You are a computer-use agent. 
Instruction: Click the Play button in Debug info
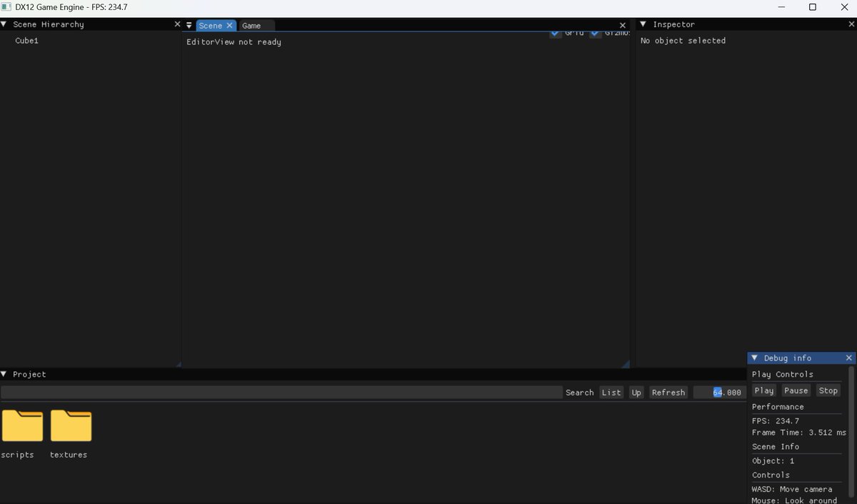tap(764, 390)
